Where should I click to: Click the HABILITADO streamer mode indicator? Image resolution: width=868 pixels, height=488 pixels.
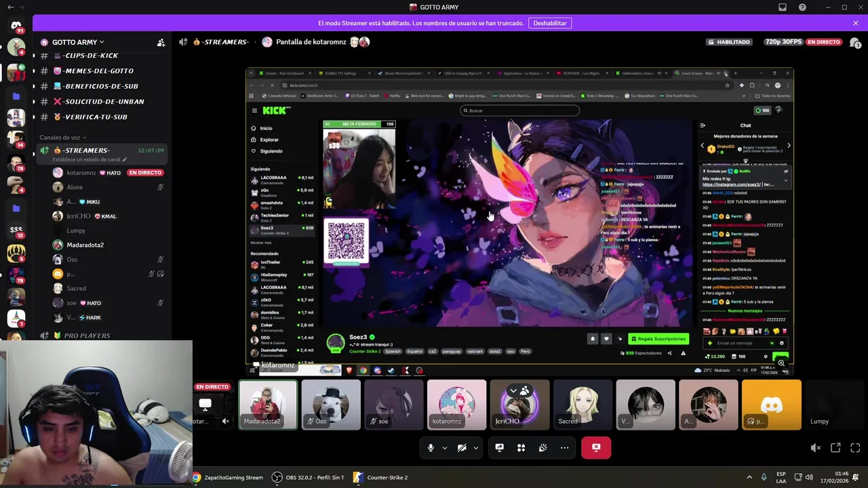tap(729, 42)
